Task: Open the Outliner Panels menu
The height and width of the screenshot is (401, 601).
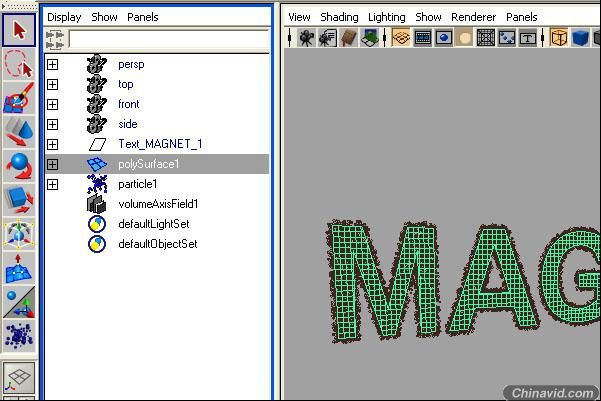Action: (143, 17)
